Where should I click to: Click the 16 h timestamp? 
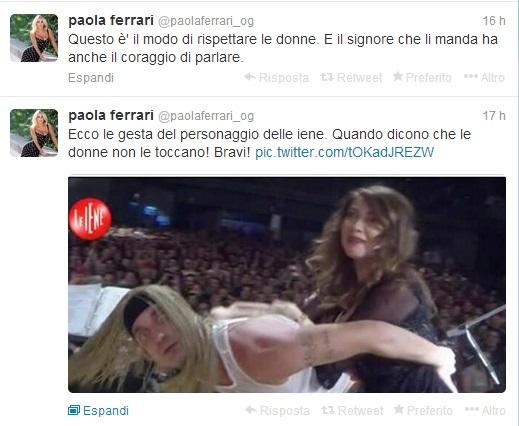494,21
